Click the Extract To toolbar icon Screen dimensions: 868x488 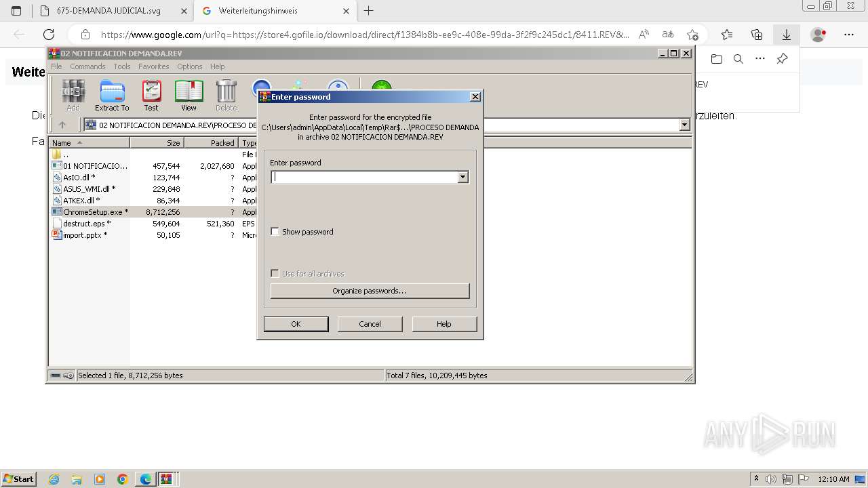click(112, 95)
